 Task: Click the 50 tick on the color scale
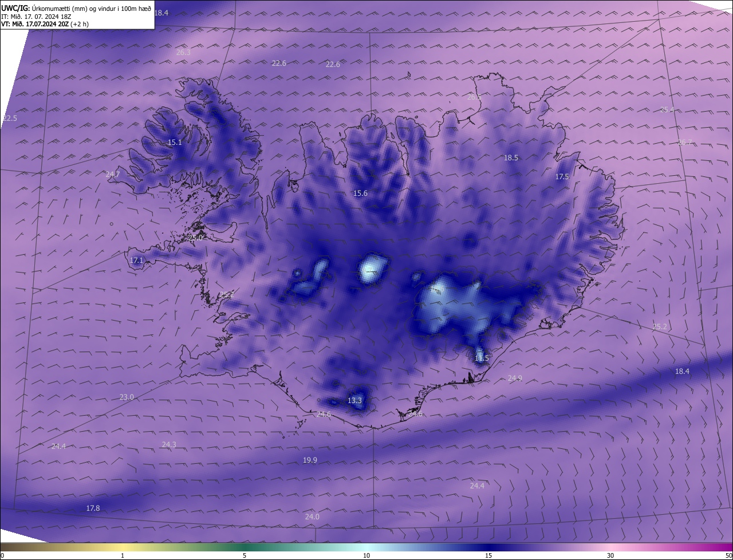pyautogui.click(x=728, y=555)
